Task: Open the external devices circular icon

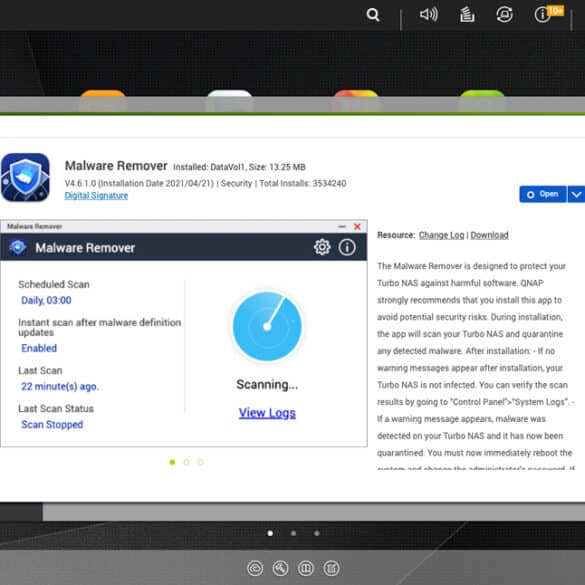Action: pos(504,15)
